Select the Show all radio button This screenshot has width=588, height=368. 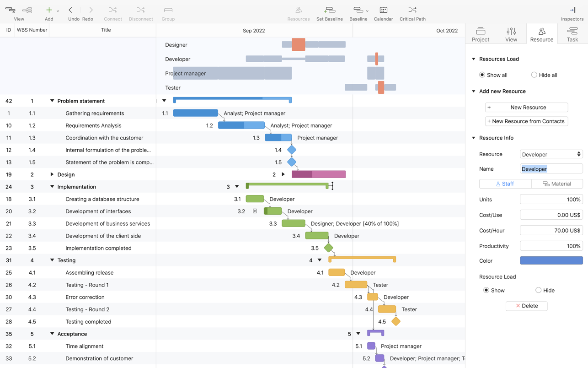(482, 75)
